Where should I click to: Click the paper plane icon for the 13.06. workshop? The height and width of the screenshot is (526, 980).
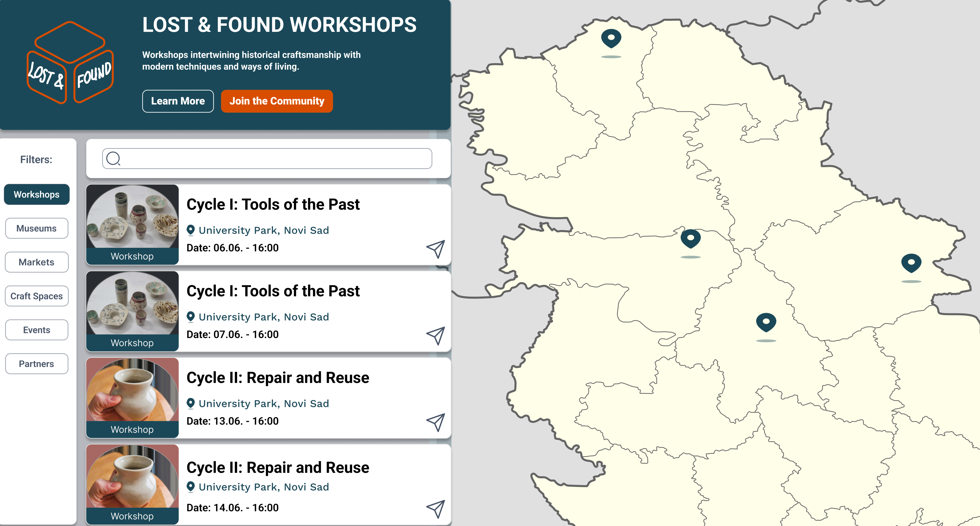point(436,422)
